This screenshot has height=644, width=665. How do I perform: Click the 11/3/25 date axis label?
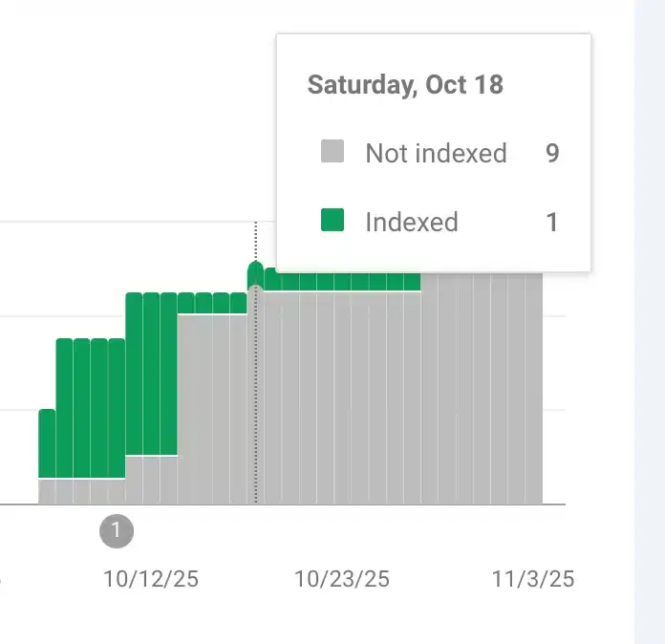point(533,579)
